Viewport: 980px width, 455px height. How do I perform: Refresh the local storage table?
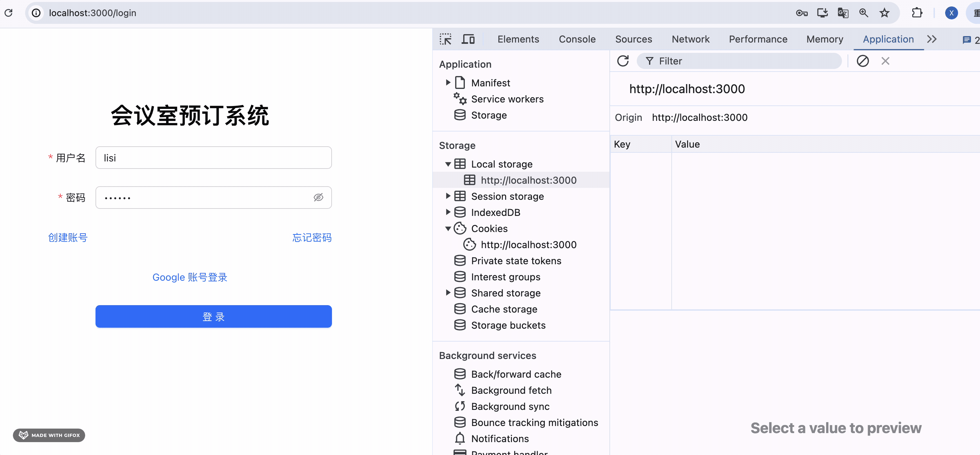[x=623, y=61]
